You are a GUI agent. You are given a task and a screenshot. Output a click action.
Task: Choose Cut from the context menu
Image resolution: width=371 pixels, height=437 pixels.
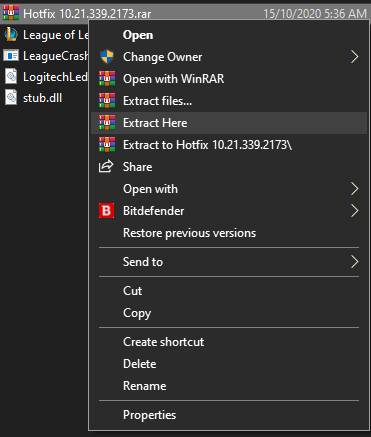coord(229,291)
